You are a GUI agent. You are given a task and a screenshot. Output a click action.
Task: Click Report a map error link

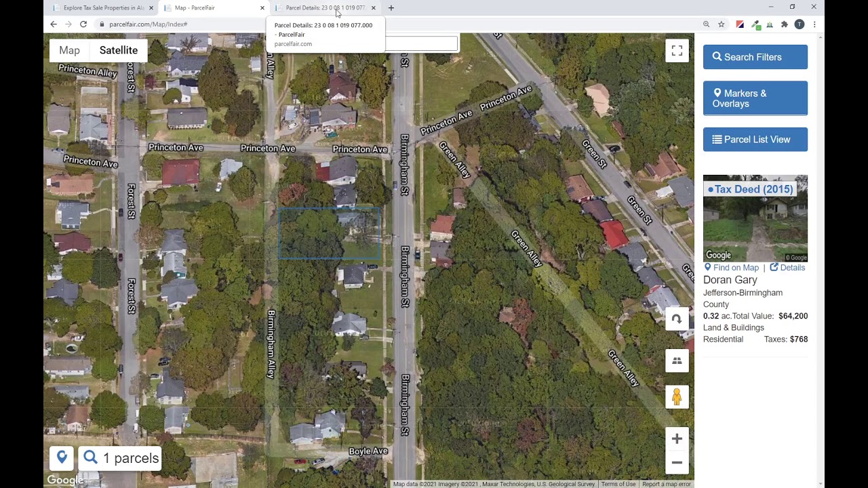pyautogui.click(x=667, y=484)
